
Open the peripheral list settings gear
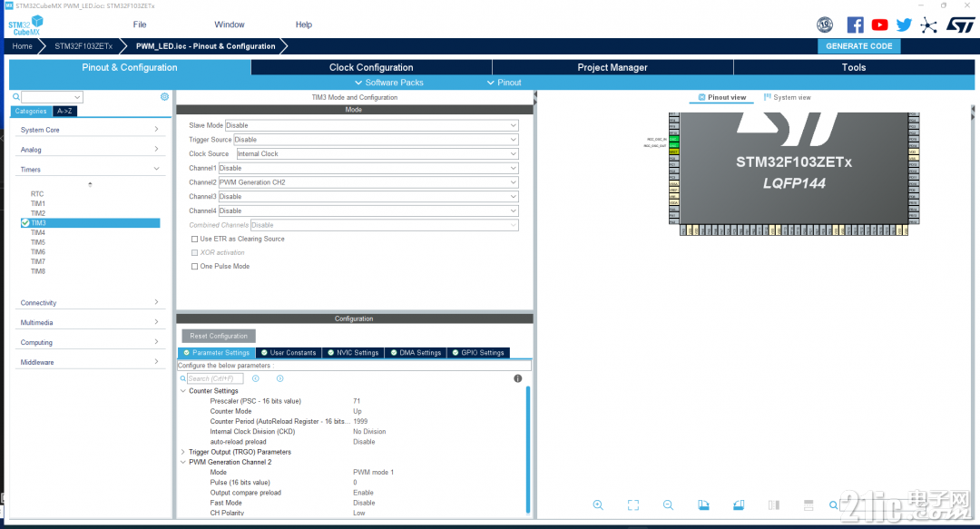pyautogui.click(x=164, y=97)
